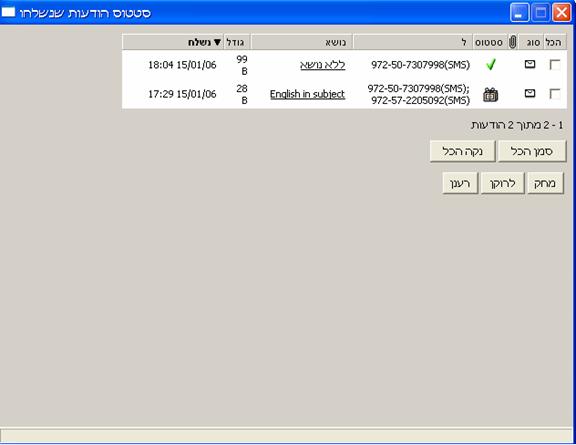The image size is (576, 445).
Task: Click the envelope icon in second message row
Action: [530, 93]
